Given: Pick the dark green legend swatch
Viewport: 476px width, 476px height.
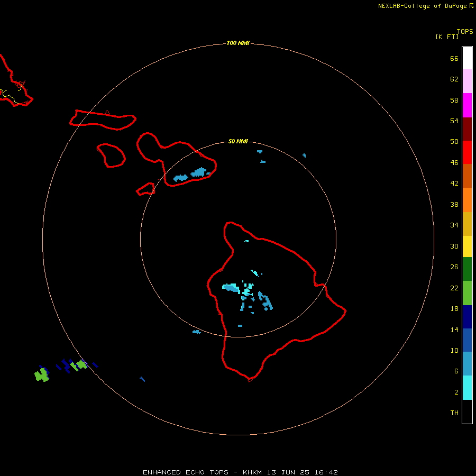Looking at the screenshot, I should (x=467, y=269).
